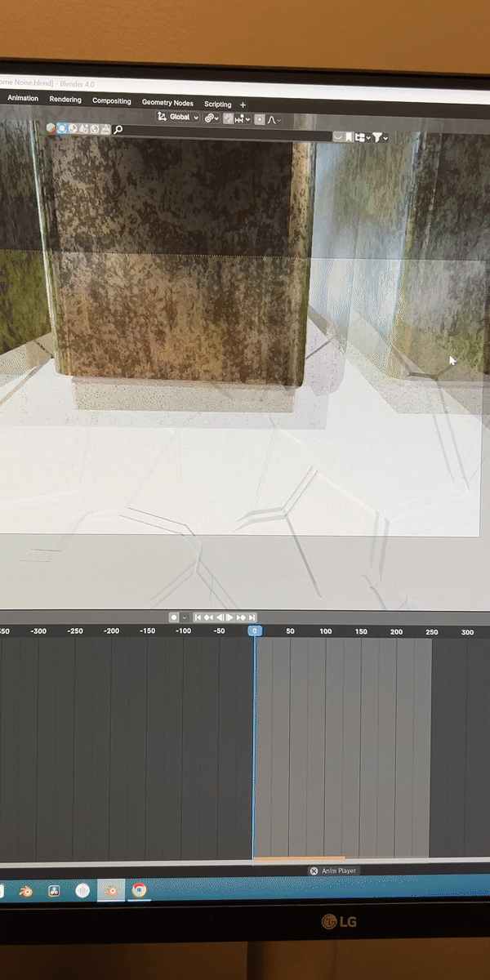Open the snapping options dropdown
490x980 pixels.
(243, 119)
